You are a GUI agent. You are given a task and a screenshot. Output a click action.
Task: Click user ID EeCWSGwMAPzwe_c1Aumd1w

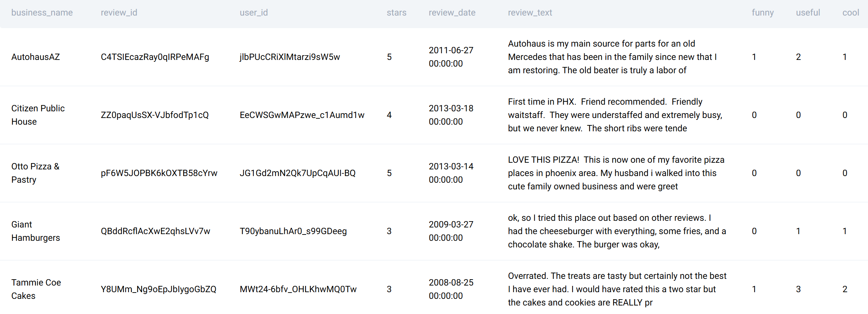pos(302,115)
